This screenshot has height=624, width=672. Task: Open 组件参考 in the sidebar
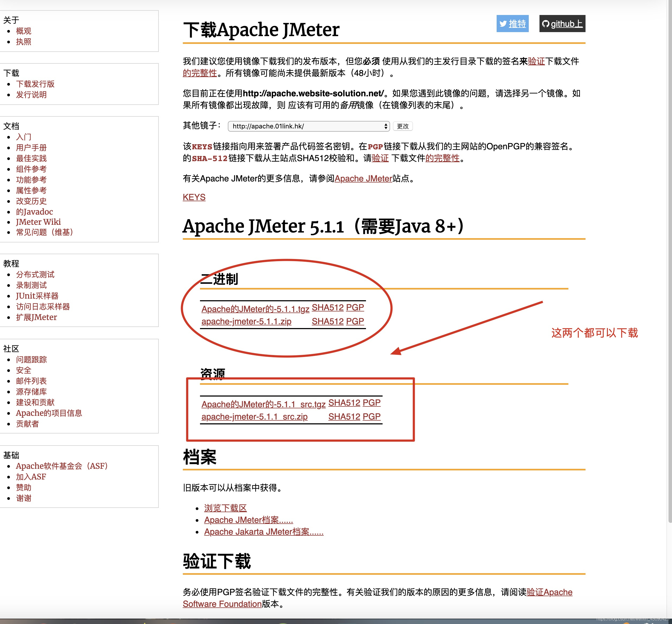pyautogui.click(x=31, y=169)
